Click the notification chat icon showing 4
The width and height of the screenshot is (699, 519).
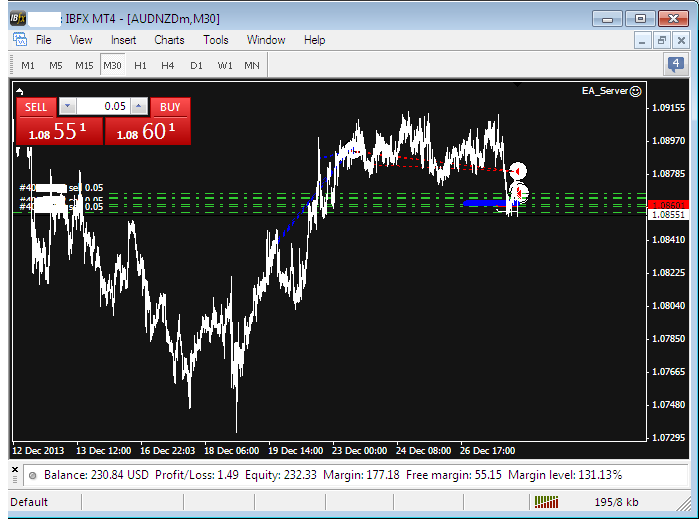point(676,65)
